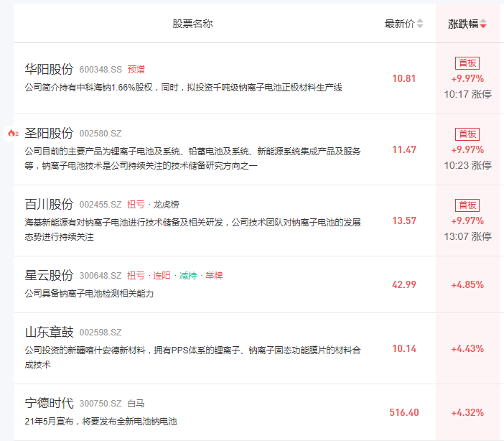Click +4.32% change for 宁德时代
The height and width of the screenshot is (441, 504).
coord(467,413)
